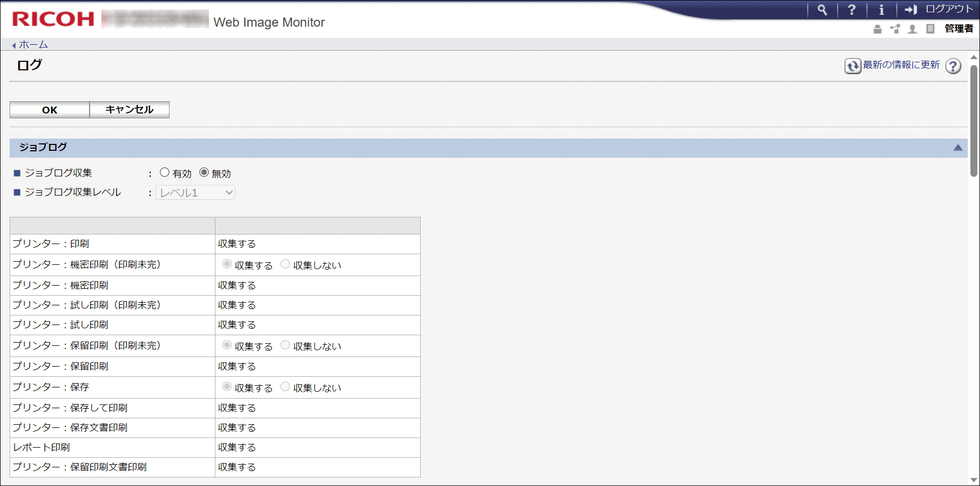Collapse the ジョブログ section triangle
980x486 pixels.
[x=958, y=148]
